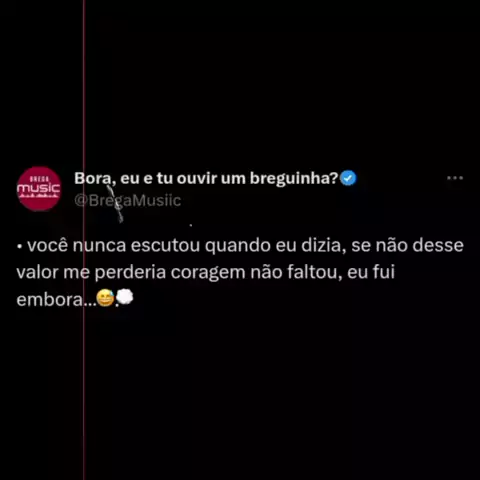480x480 pixels.
Task: Click the equalizer bars under logo text
Action: pos(39,197)
